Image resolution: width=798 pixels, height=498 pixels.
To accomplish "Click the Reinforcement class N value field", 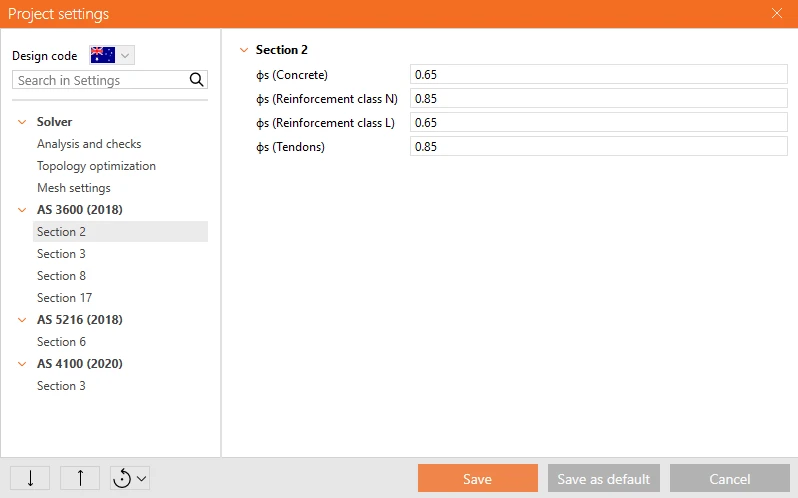I will click(598, 98).
